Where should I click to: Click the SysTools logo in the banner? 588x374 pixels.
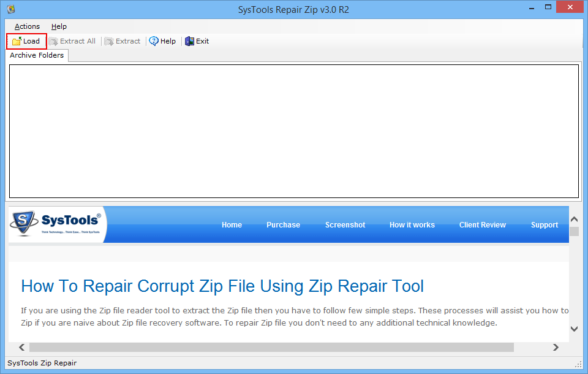tap(56, 223)
